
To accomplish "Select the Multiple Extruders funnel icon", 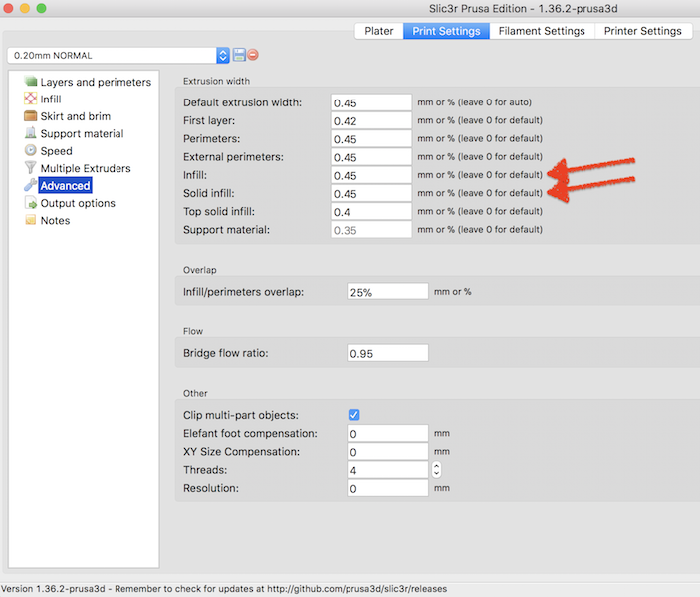I will (x=30, y=168).
